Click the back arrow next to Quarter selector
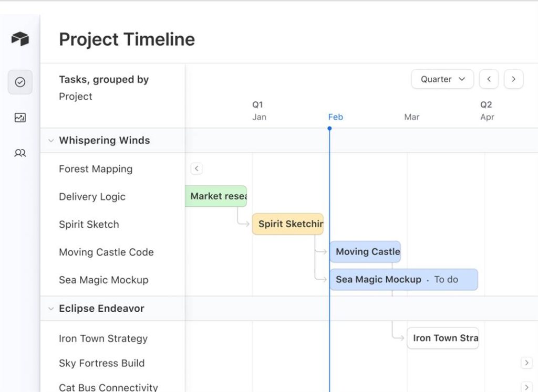This screenshot has height=392, width=538. click(489, 79)
